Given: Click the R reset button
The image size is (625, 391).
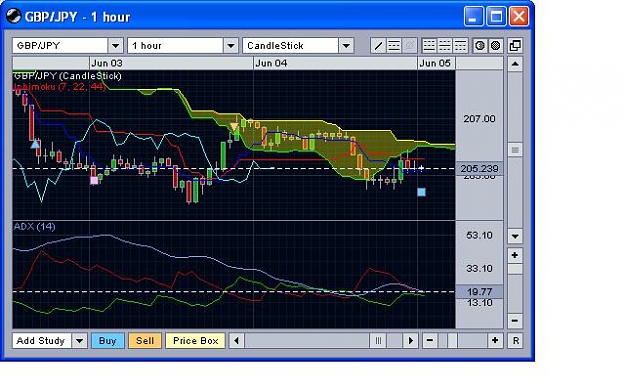Looking at the screenshot, I should coord(515,341).
